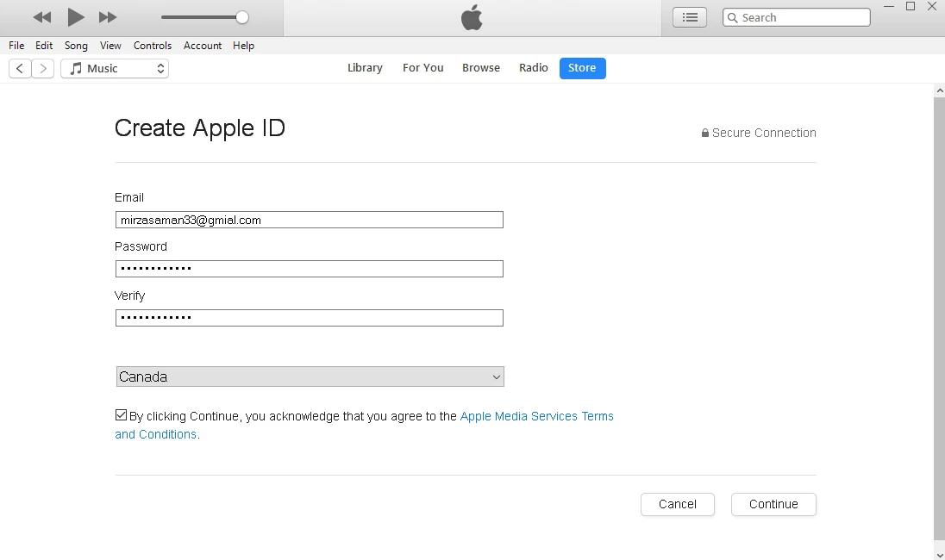945x560 pixels.
Task: Open the Account menu
Action: 203,46
